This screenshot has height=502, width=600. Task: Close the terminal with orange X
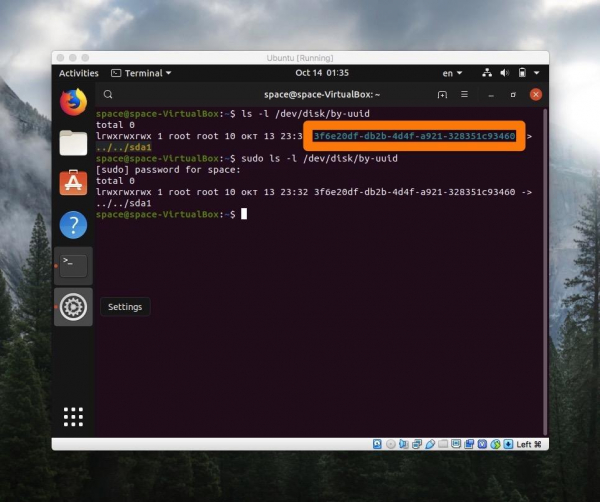pos(536,95)
